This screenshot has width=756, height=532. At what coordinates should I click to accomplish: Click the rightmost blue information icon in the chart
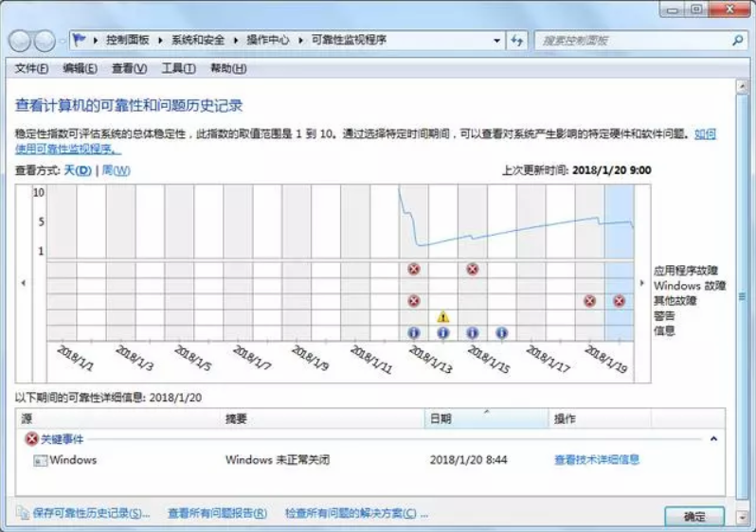click(501, 332)
